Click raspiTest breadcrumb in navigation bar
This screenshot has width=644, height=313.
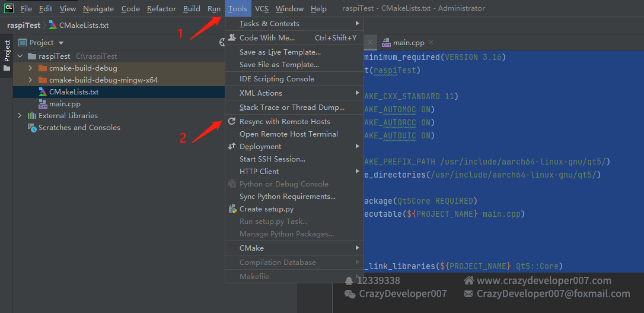(24, 26)
